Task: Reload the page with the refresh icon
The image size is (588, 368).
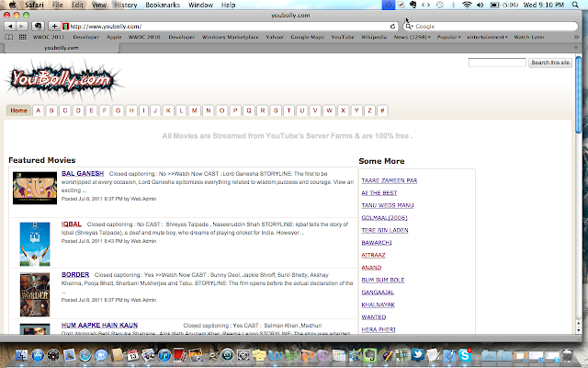Action: coord(392,27)
